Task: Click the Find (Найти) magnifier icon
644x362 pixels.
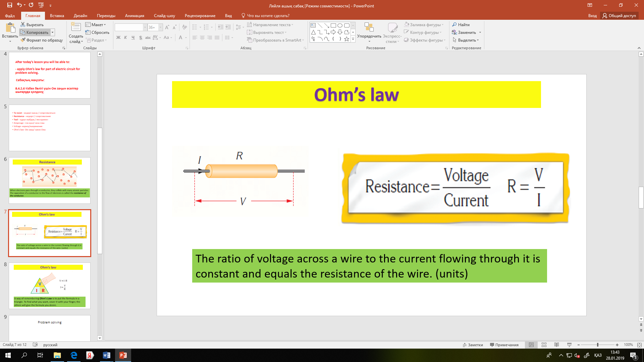Action: click(454, 24)
